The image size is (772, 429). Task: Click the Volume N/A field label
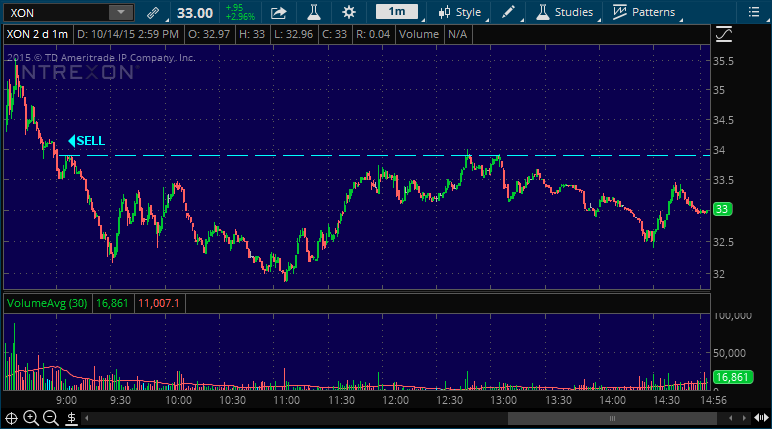coord(433,34)
